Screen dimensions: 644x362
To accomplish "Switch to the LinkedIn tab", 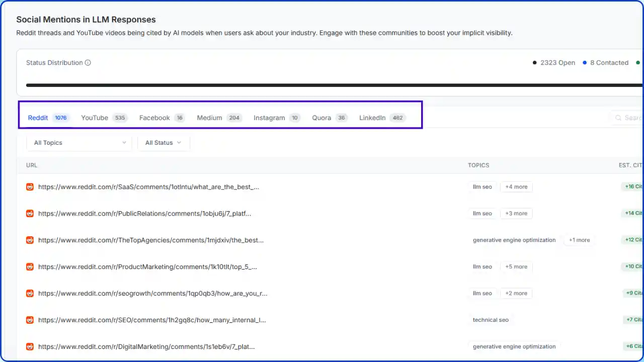I will point(382,118).
